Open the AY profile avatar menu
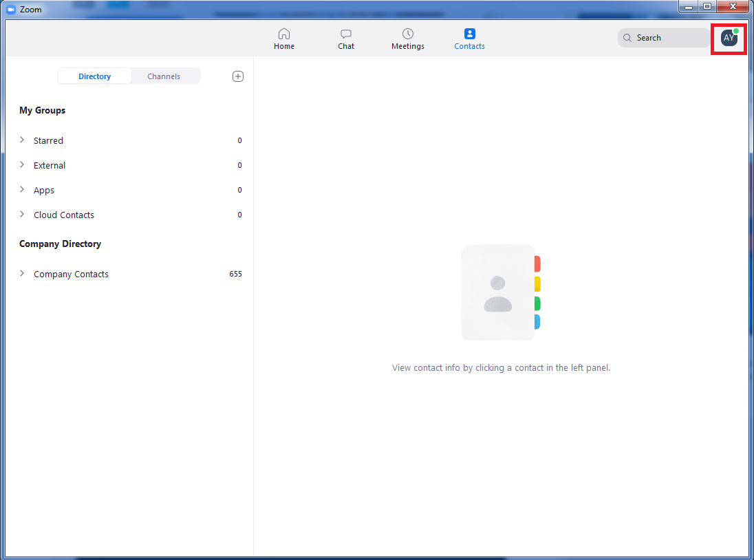Viewport: 754px width, 560px height. coord(729,37)
